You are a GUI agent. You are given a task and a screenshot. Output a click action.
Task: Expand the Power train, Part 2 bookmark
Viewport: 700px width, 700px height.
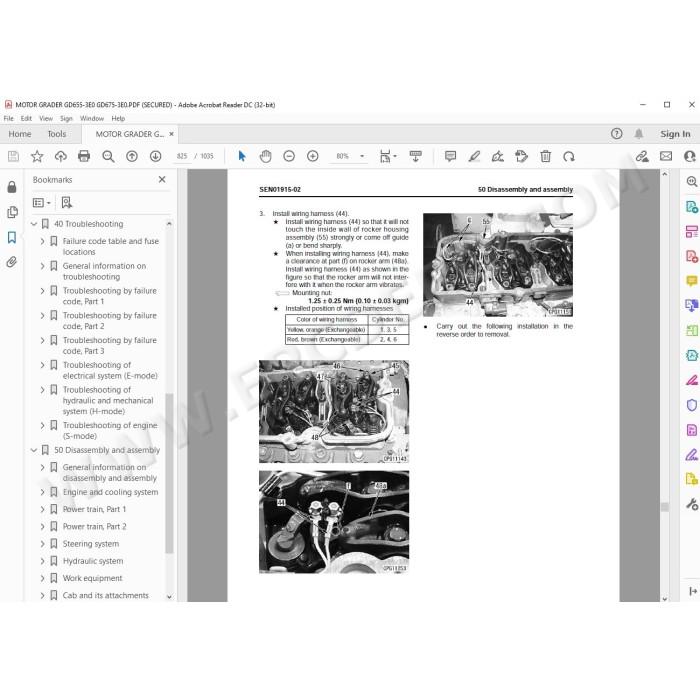[x=42, y=526]
